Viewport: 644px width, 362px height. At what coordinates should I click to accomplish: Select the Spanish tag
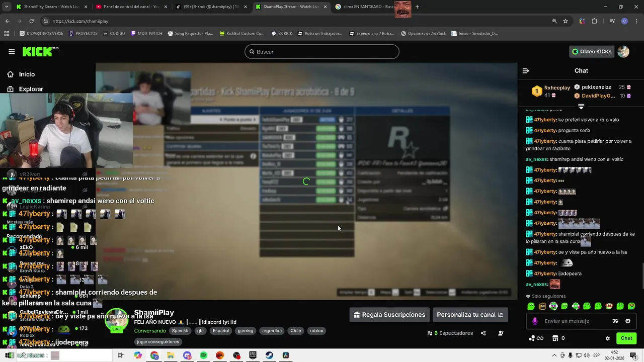(x=180, y=331)
